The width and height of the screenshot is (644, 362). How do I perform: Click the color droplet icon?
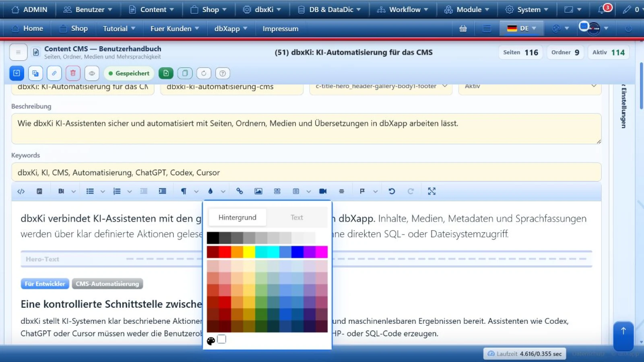coord(210,191)
